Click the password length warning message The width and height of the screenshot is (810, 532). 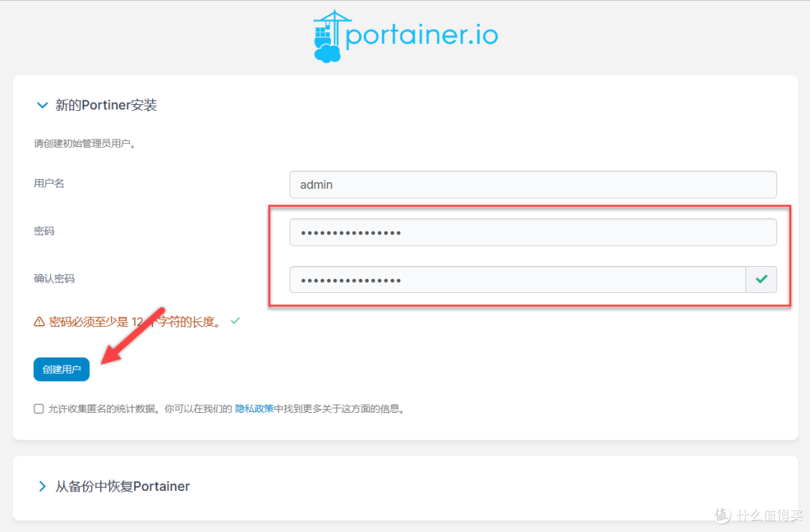(x=136, y=322)
